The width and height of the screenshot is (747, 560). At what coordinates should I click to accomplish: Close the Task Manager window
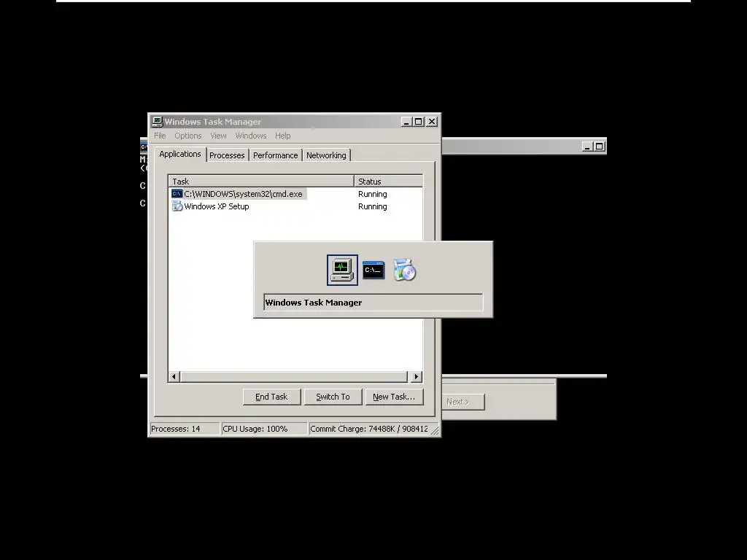point(432,122)
